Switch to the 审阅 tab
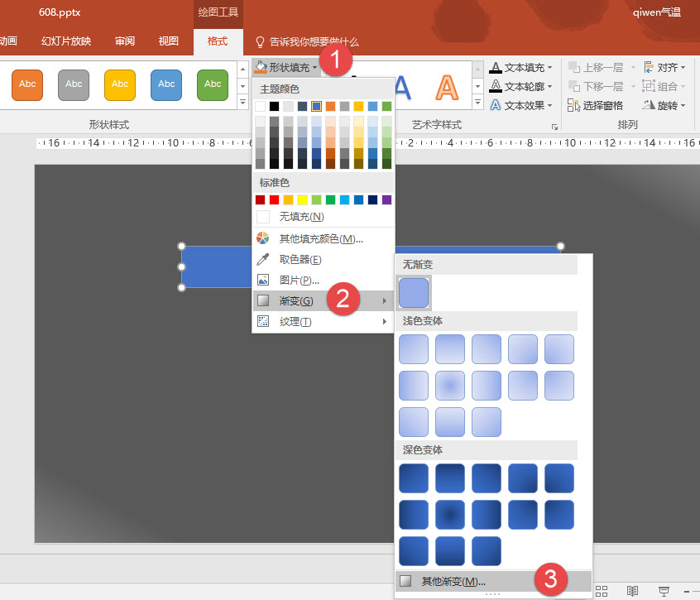700x600 pixels. pyautogui.click(x=125, y=41)
